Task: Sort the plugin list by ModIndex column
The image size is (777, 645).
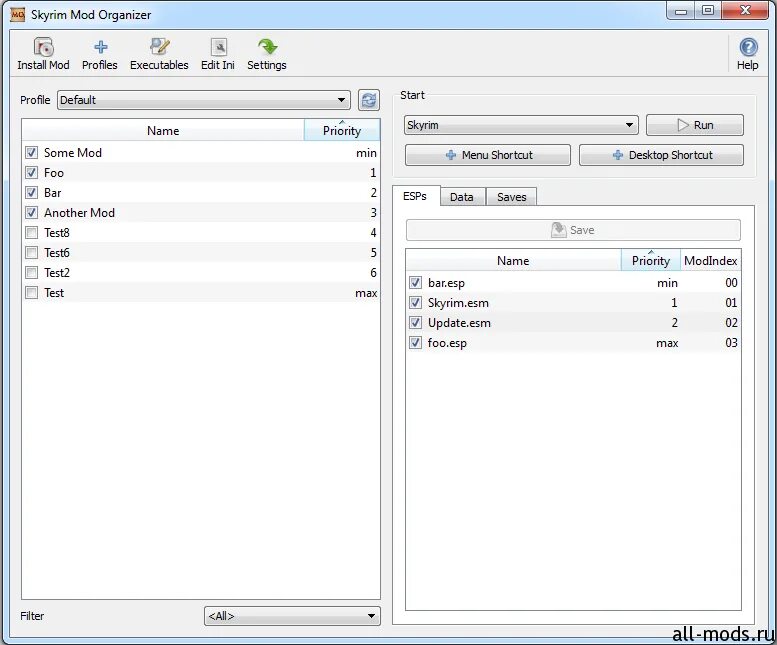Action: coord(711,261)
